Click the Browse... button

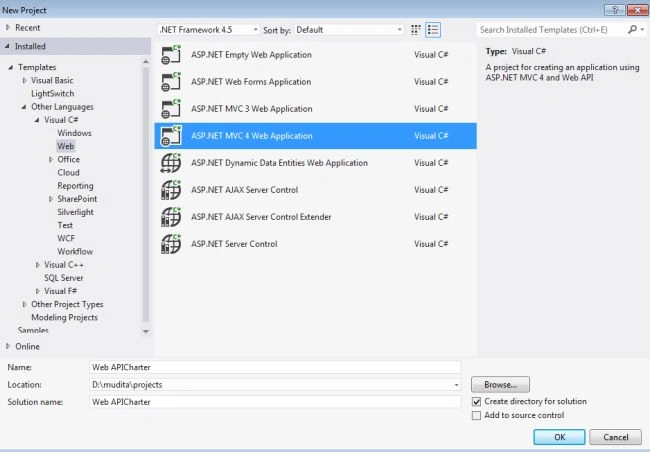[500, 385]
